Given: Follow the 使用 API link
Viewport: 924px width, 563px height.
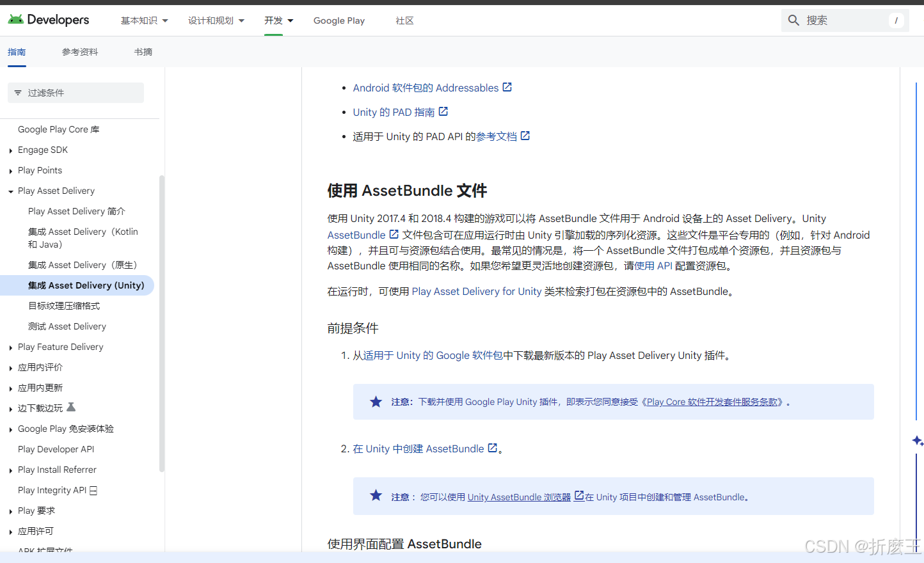Looking at the screenshot, I should coord(653,266).
